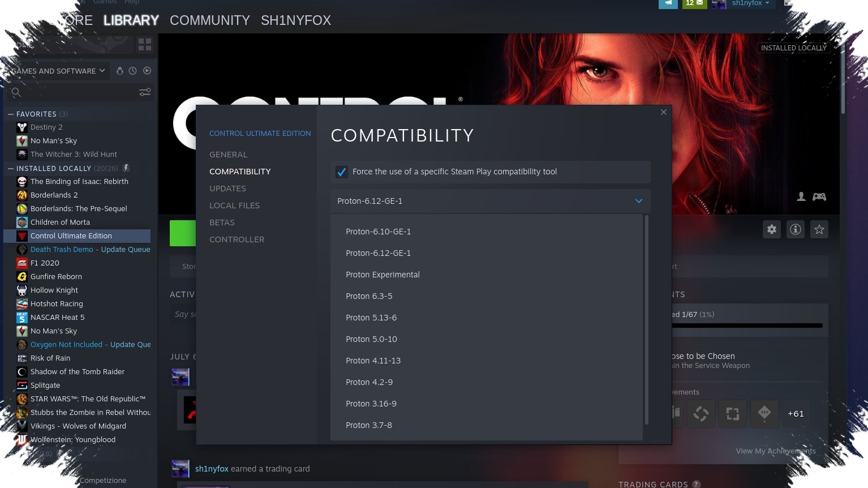Select Borderlands: The Pre-Sequel

click(79, 209)
